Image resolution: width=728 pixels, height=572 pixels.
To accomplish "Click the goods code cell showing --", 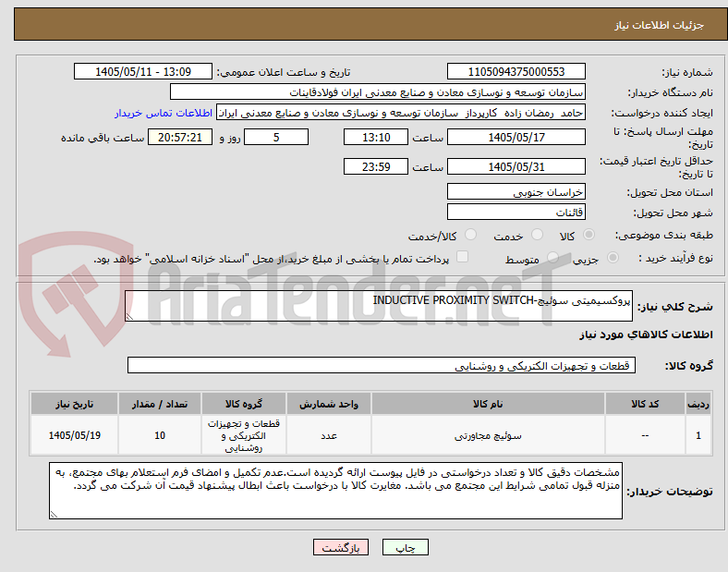I will 645,435.
